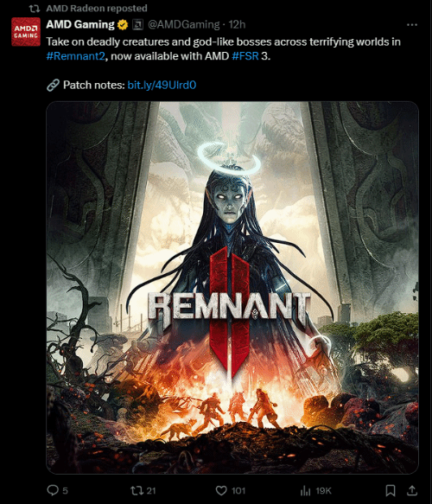
Task: Open the Remnant II poster image
Action: (x=232, y=287)
